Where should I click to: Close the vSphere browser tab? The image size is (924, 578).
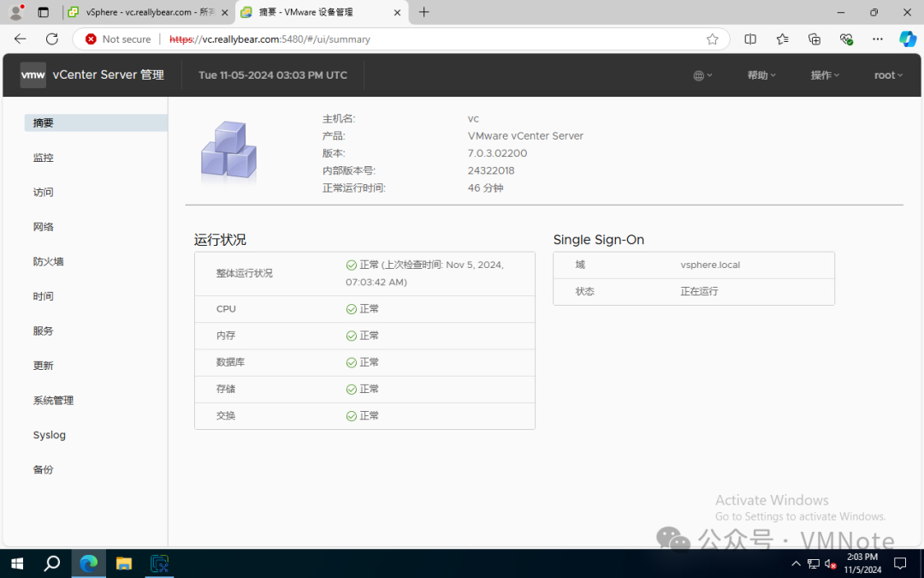[x=224, y=12]
